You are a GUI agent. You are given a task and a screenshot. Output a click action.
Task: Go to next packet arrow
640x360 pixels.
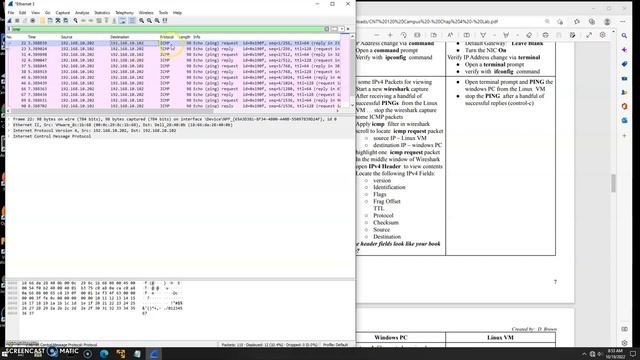click(91, 20)
